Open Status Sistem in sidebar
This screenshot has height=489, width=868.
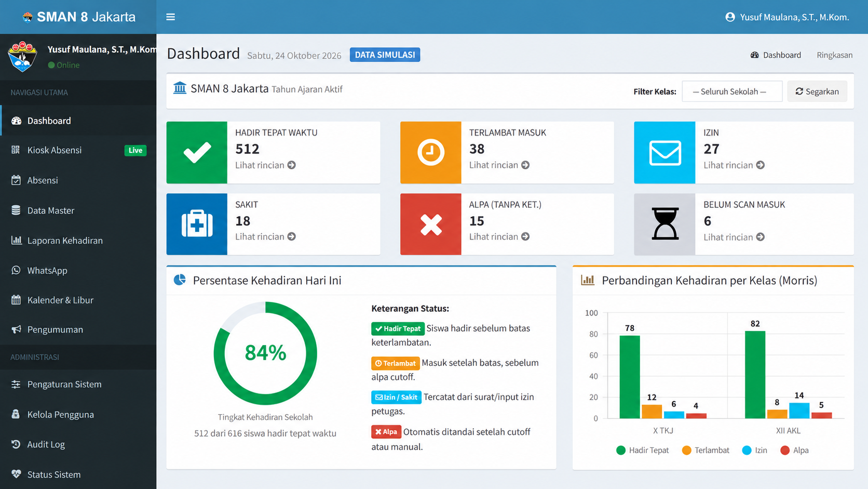tap(78, 474)
